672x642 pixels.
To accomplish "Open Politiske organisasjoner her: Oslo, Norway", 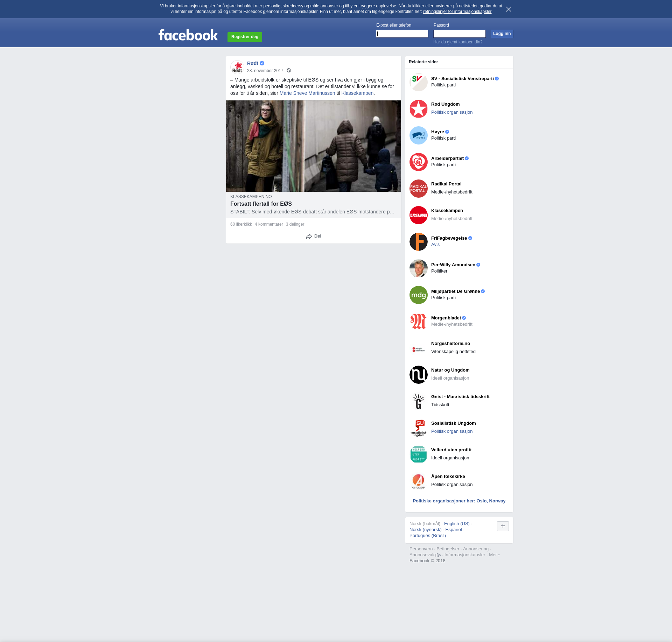I will pyautogui.click(x=459, y=501).
